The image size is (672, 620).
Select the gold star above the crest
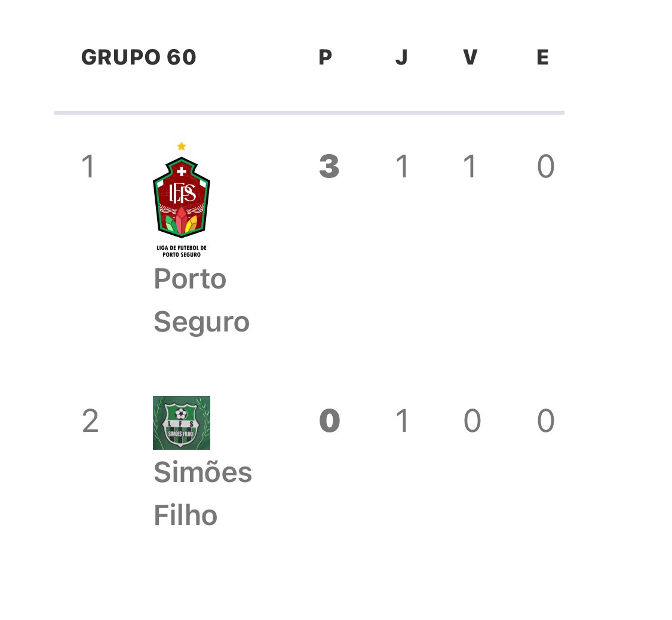tap(181, 146)
